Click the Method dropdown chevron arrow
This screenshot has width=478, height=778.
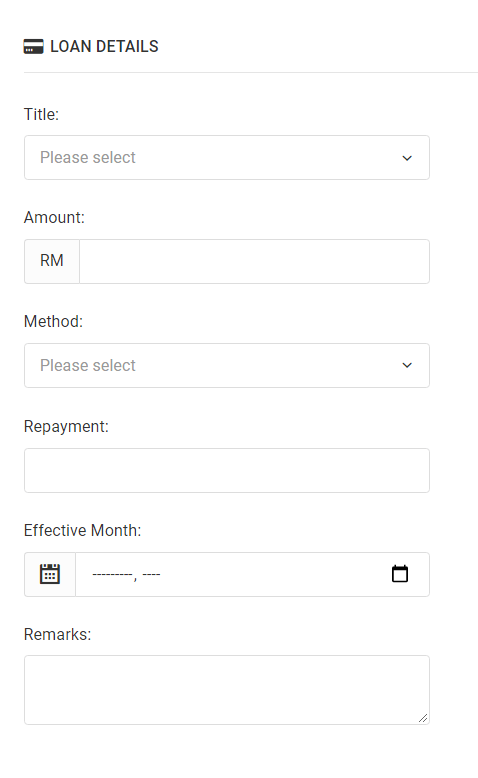407,365
